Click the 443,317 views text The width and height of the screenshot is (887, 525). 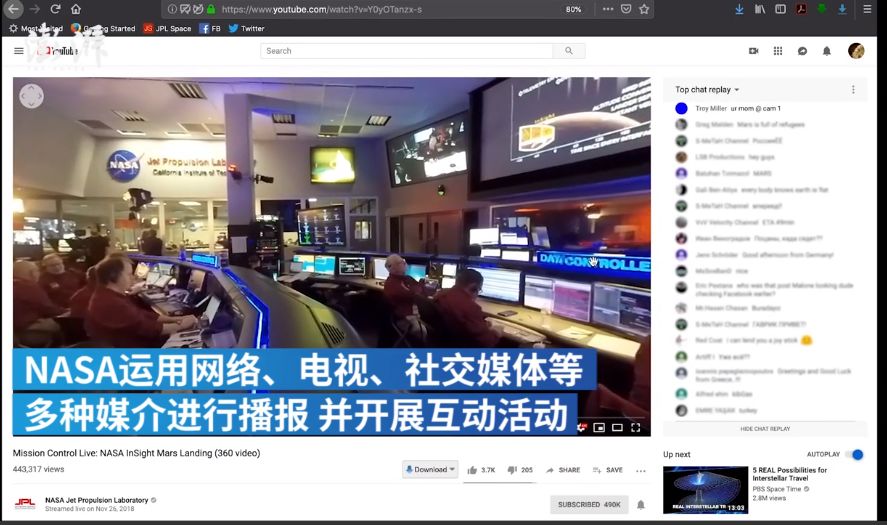(38, 469)
